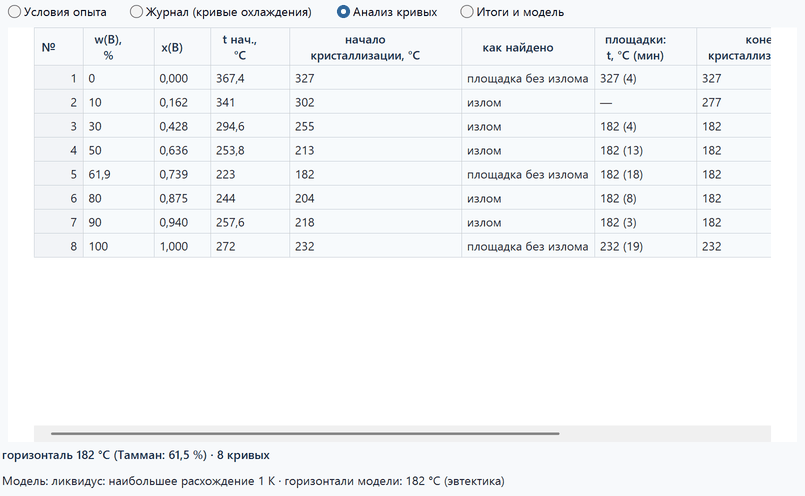Click the x(B) cell 0,162

coord(182,102)
